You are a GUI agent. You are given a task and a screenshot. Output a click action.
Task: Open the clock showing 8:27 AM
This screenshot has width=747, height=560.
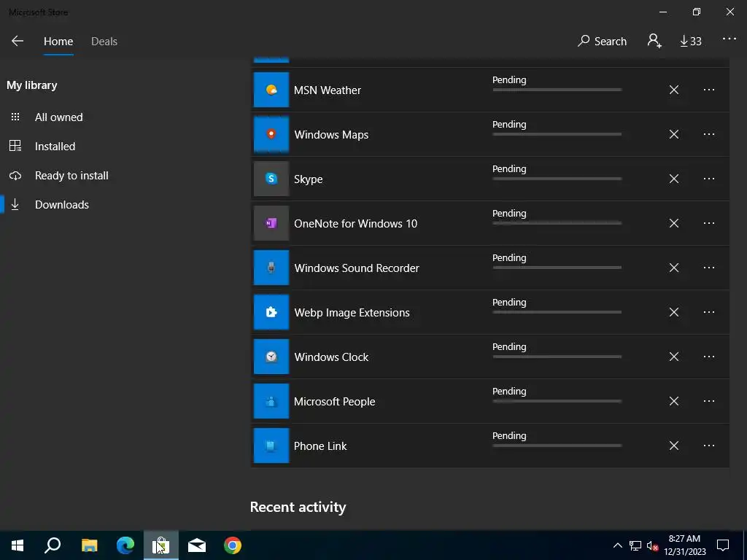coord(684,545)
